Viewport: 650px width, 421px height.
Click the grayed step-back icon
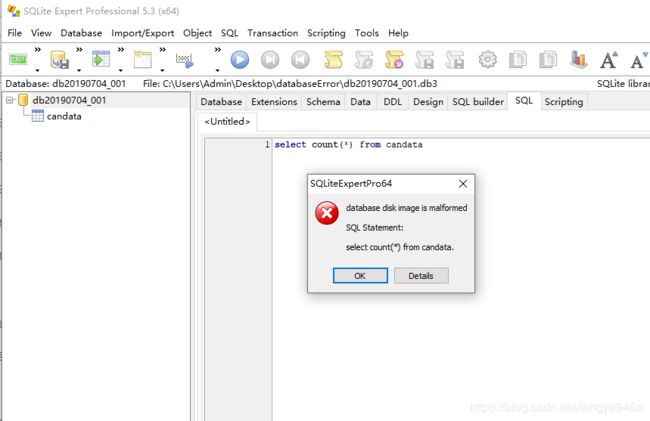point(300,60)
